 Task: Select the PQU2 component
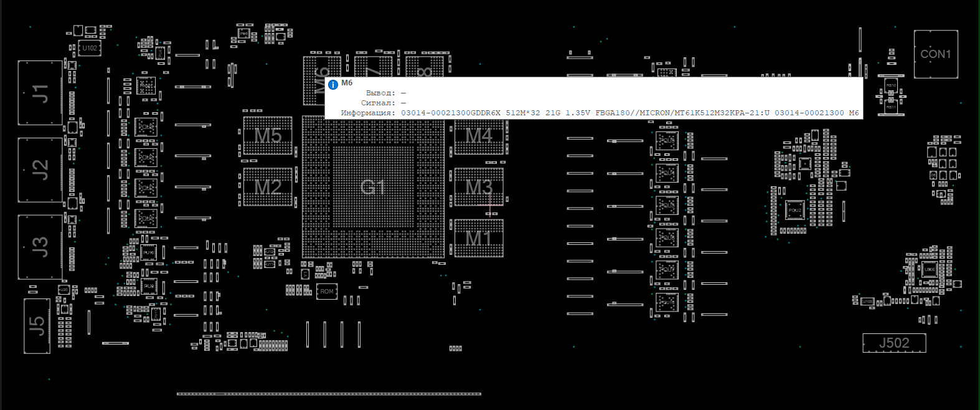click(795, 211)
